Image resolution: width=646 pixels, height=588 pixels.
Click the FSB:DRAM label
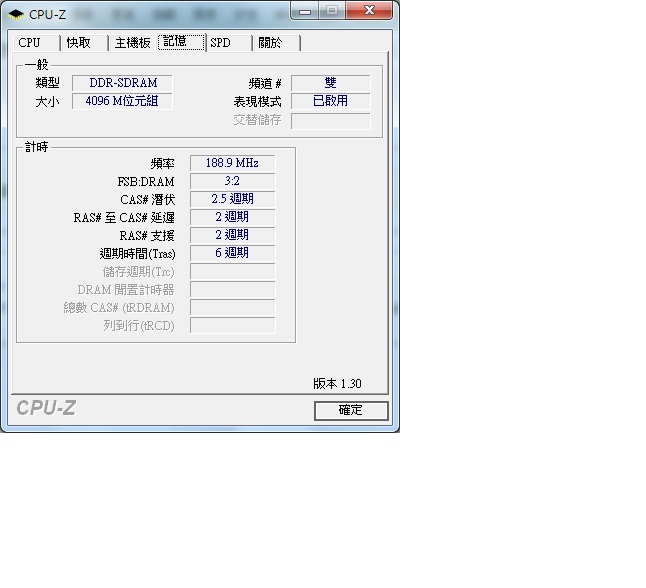coord(146,182)
